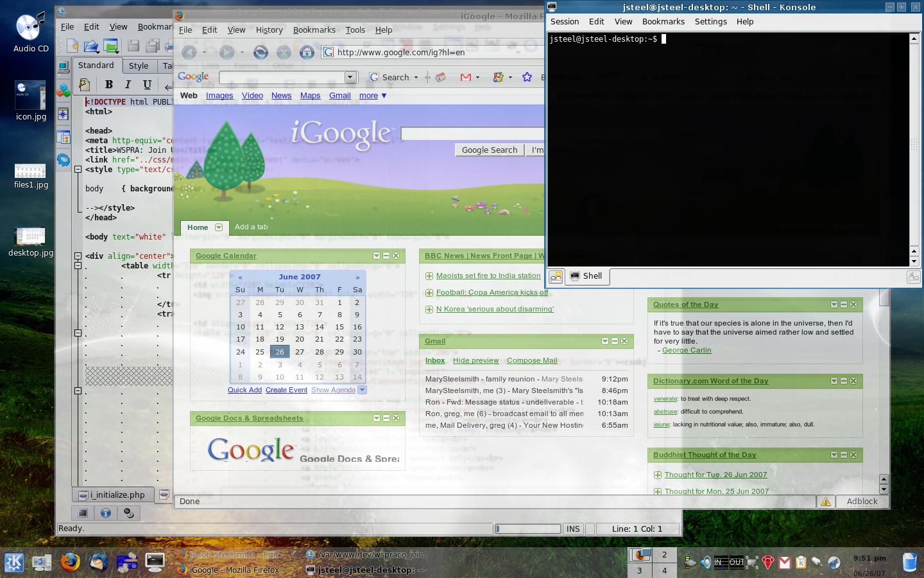The height and width of the screenshot is (578, 924).
Task: Open the Gmail icon in Google Toolbar
Action: [466, 77]
